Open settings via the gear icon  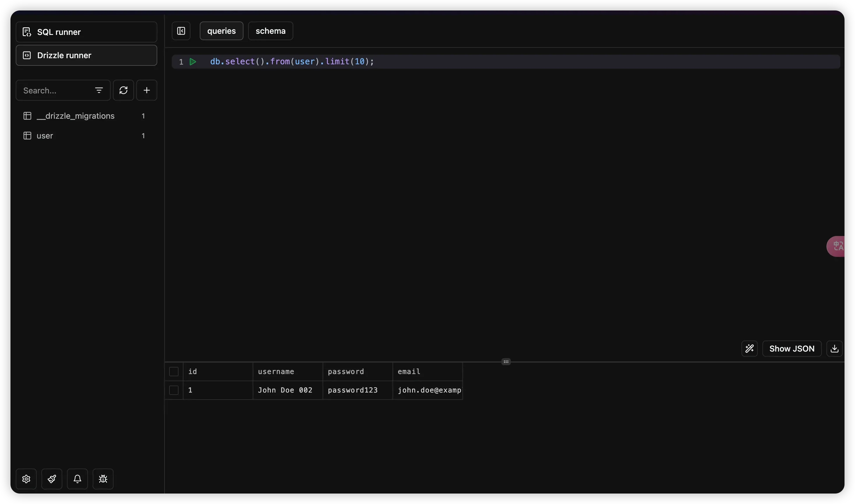[26, 479]
